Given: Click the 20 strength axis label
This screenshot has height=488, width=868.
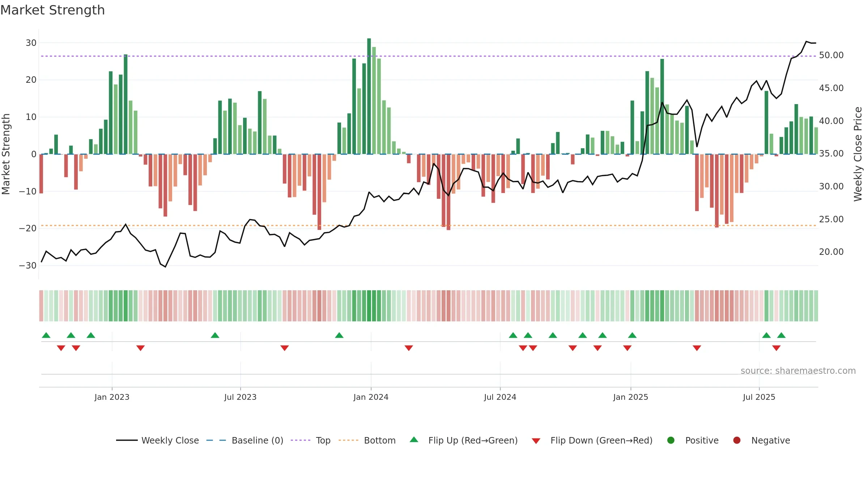Looking at the screenshot, I should (x=31, y=80).
